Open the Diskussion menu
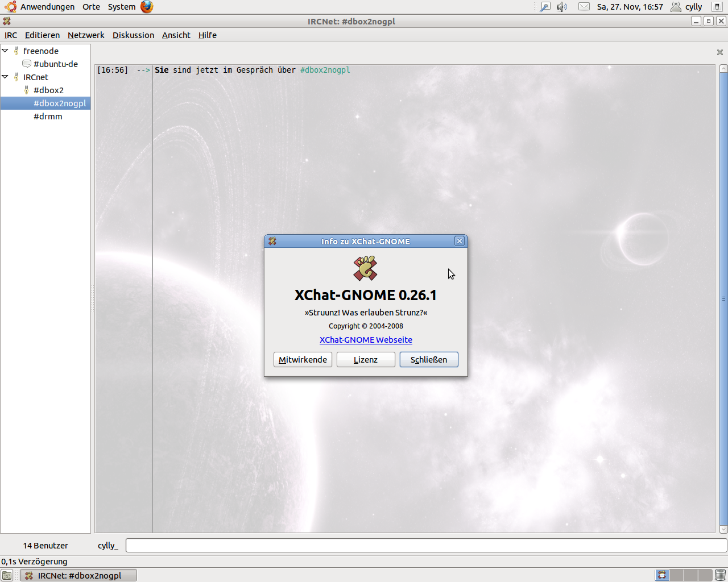The image size is (728, 582). pyautogui.click(x=133, y=35)
